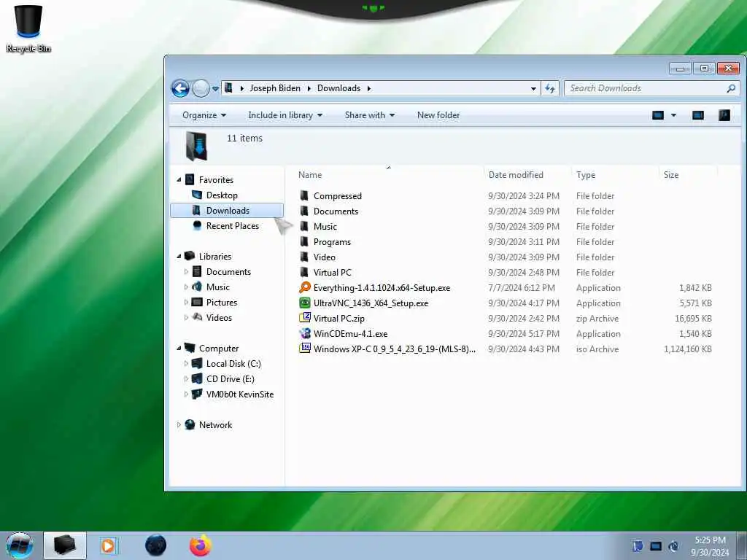The height and width of the screenshot is (560, 747).
Task: Select the Virtual PC folder
Action: (332, 273)
